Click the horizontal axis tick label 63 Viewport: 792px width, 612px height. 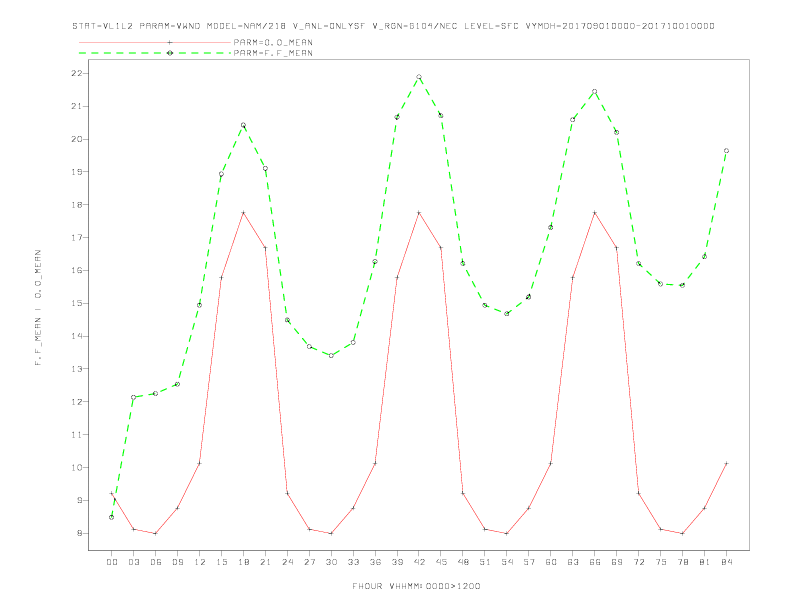(573, 562)
